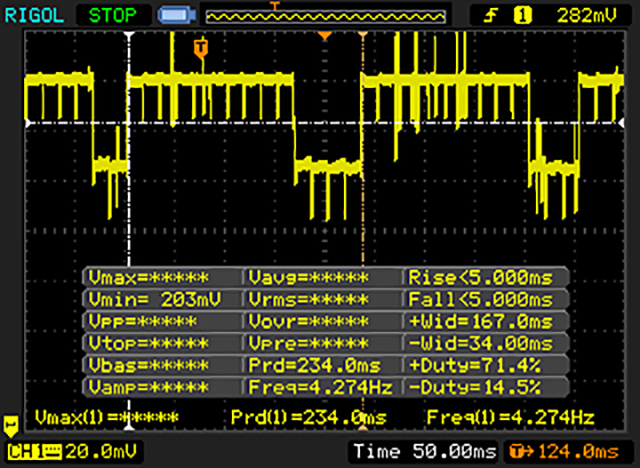
Task: Click the Vtop=***** measurement cell
Action: pyautogui.click(x=162, y=344)
